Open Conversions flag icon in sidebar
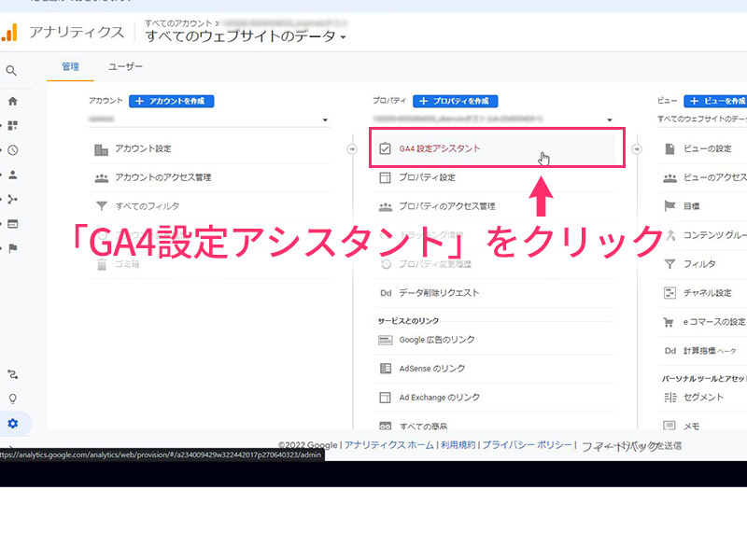The height and width of the screenshot is (560, 747). (13, 247)
